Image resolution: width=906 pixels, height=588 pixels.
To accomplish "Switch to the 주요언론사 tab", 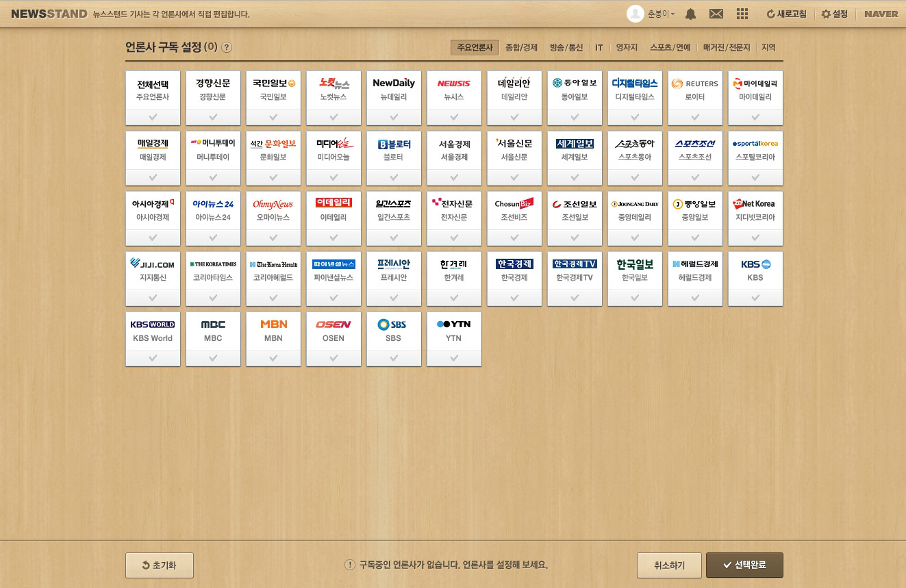I will point(475,48).
